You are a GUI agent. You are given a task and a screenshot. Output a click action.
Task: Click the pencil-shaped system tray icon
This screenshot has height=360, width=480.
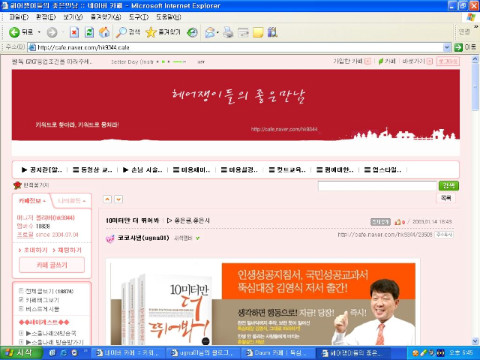point(423,353)
